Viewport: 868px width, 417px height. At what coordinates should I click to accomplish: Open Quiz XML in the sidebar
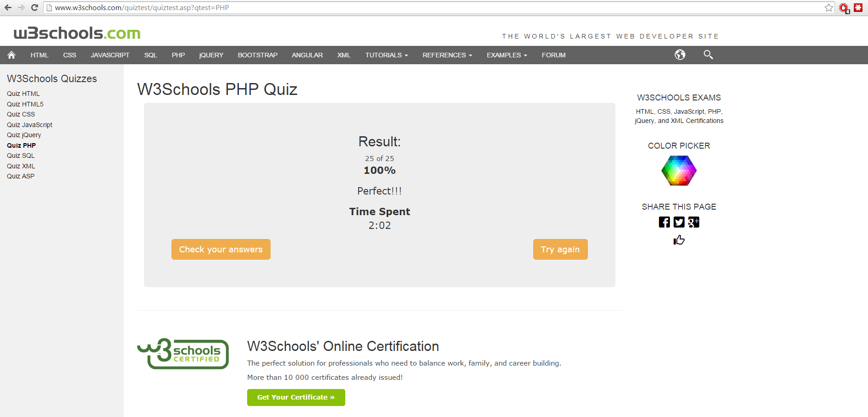[x=21, y=166]
